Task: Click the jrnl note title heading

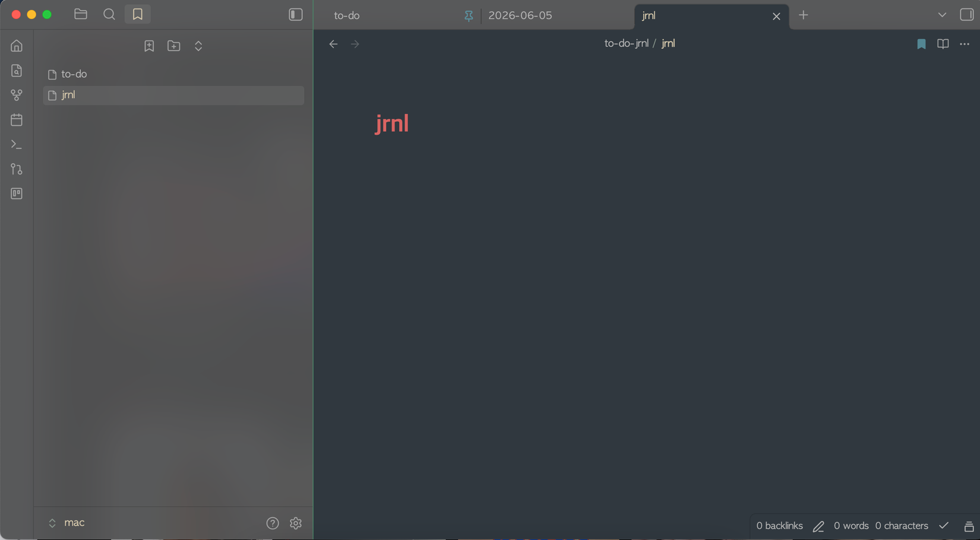Action: [x=392, y=123]
